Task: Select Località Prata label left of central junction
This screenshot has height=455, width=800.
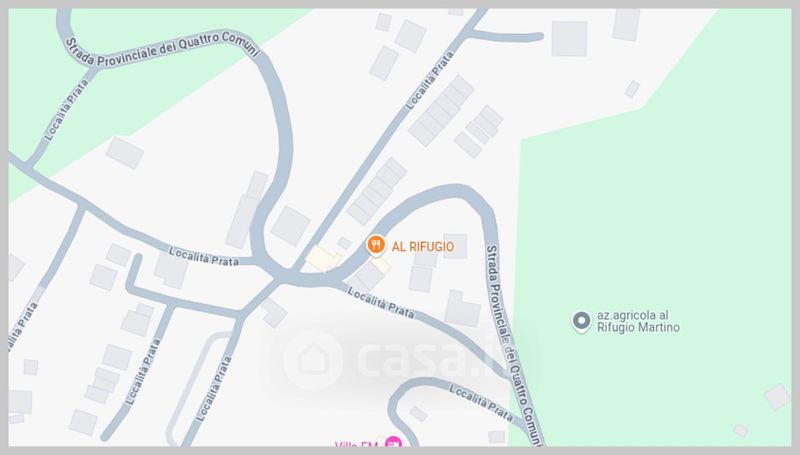Action: click(204, 257)
